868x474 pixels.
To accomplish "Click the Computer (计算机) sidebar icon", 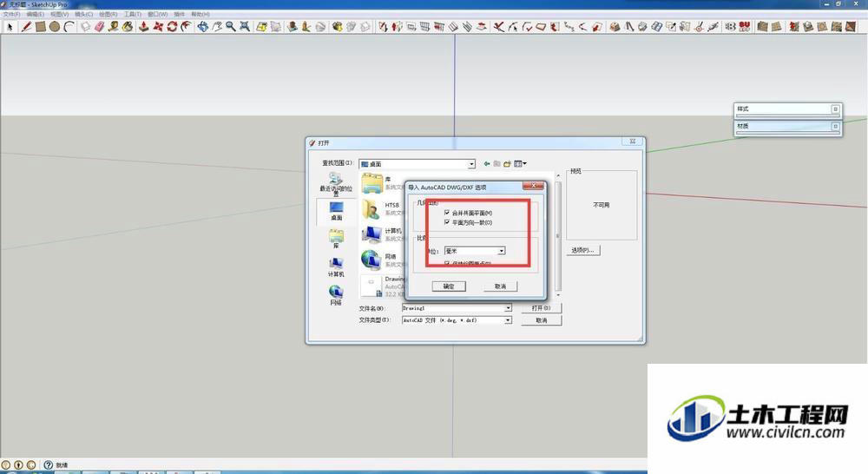I will coord(336,267).
